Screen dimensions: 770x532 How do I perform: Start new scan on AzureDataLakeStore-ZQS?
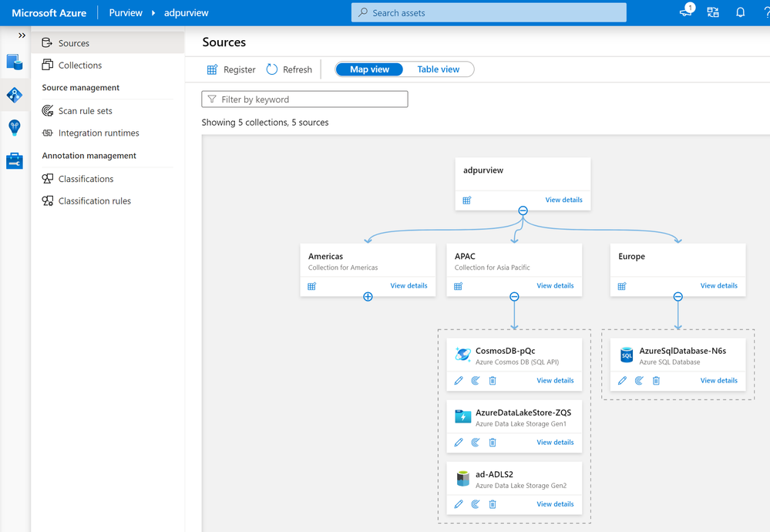(x=476, y=443)
